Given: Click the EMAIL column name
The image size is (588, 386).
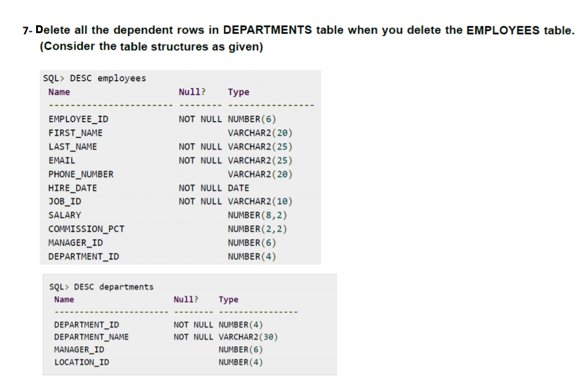Looking at the screenshot, I should [x=62, y=161].
